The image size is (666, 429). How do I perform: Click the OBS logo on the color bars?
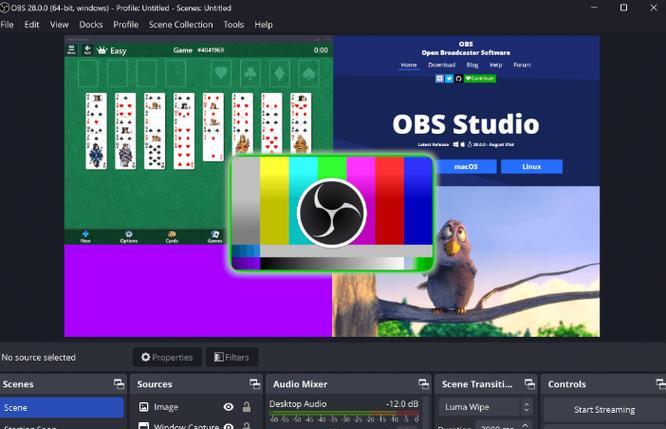coord(332,212)
